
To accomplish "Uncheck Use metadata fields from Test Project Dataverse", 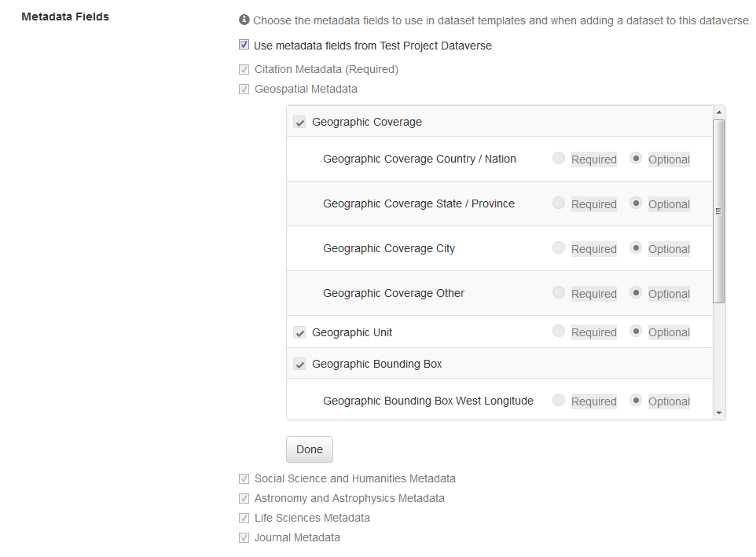I will click(x=244, y=45).
